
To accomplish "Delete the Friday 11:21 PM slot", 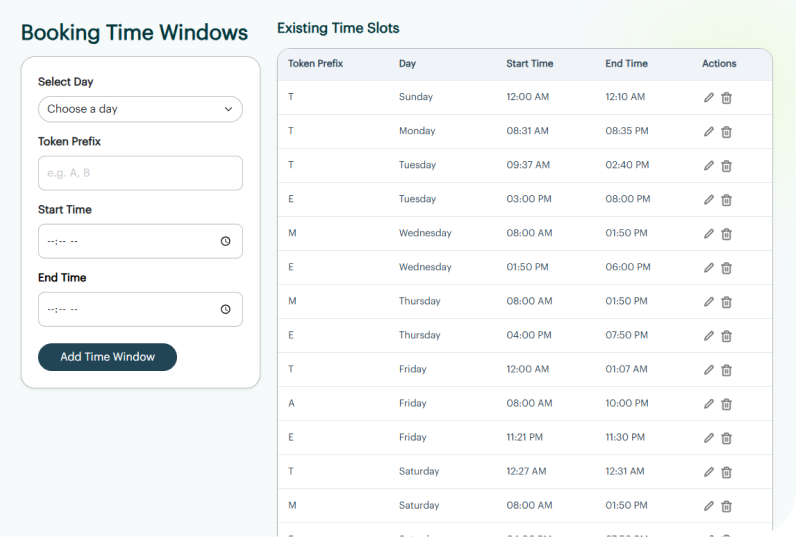I will pyautogui.click(x=727, y=438).
